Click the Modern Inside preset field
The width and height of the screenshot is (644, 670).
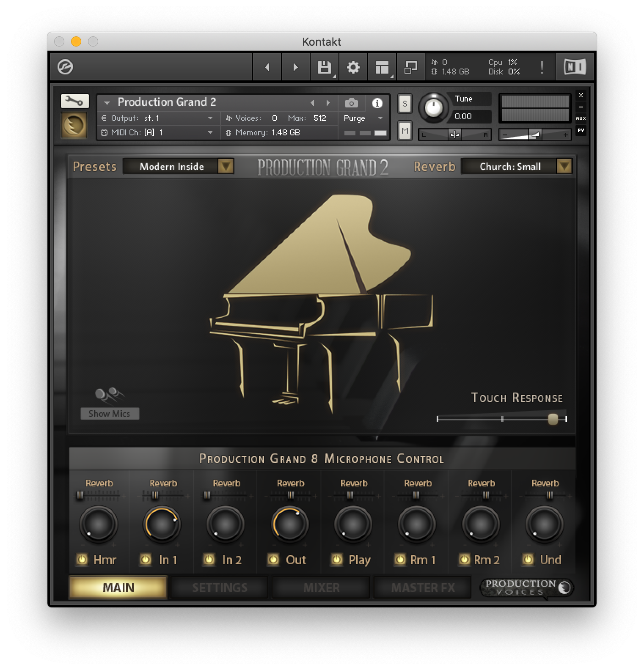point(171,166)
